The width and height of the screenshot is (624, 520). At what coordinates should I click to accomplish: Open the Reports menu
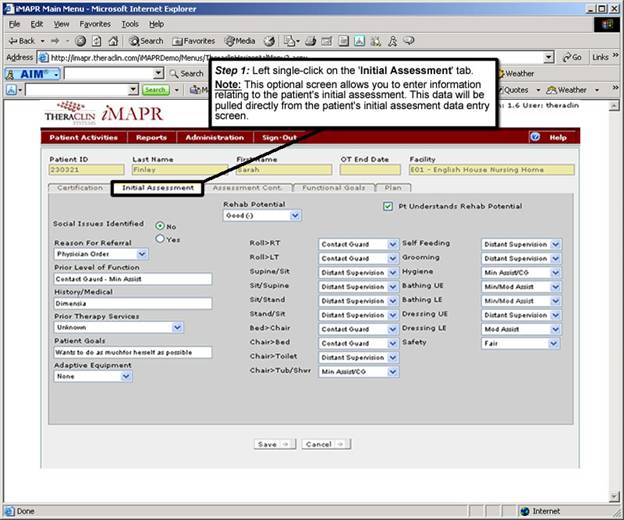click(151, 137)
